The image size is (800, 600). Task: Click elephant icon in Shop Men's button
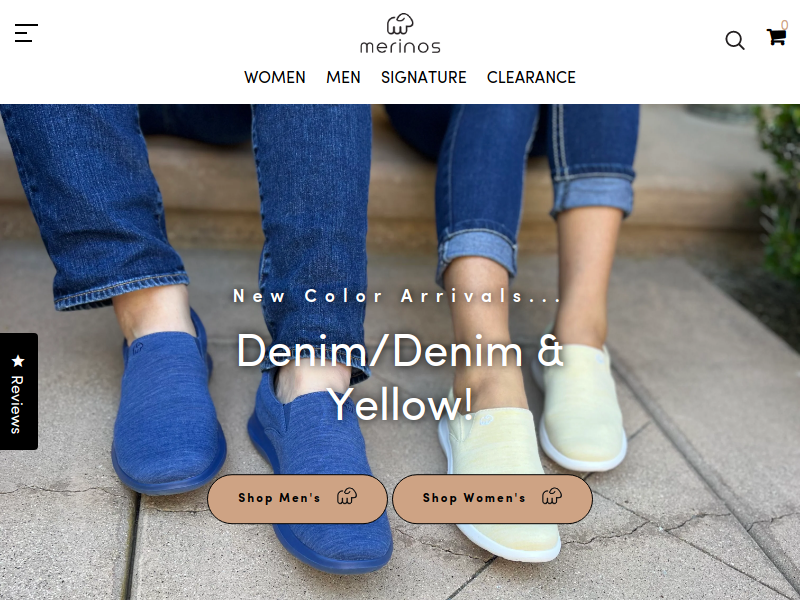(x=347, y=496)
